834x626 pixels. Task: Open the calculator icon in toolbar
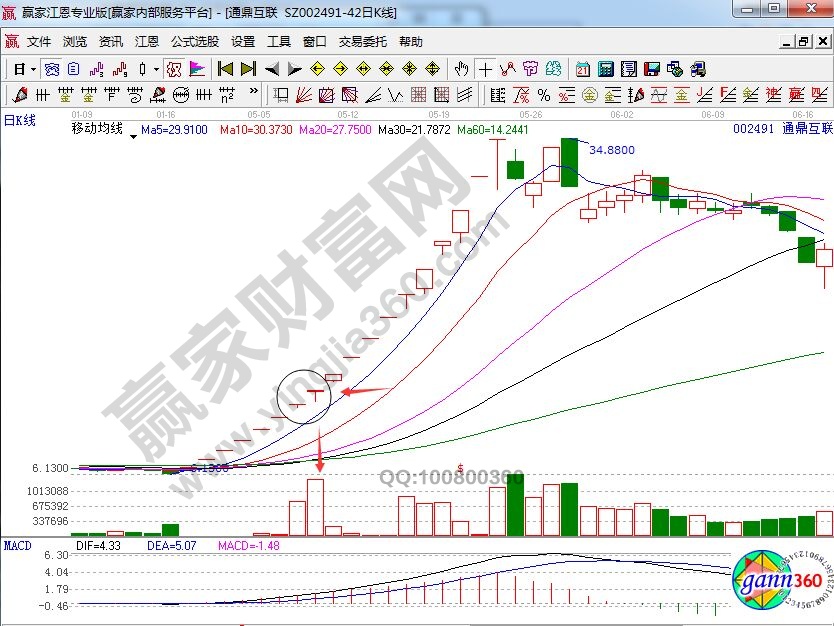[606, 69]
